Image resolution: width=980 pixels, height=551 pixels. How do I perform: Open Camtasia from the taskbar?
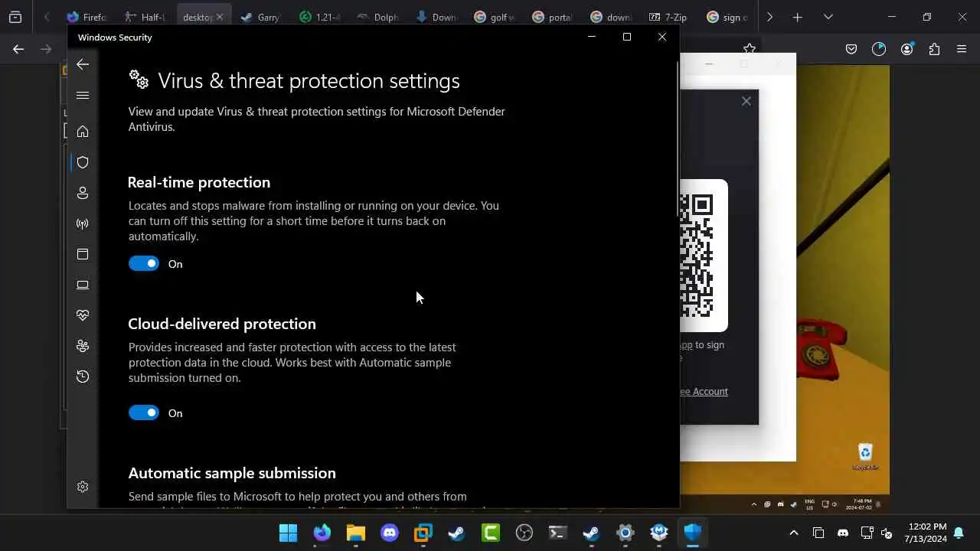491,533
